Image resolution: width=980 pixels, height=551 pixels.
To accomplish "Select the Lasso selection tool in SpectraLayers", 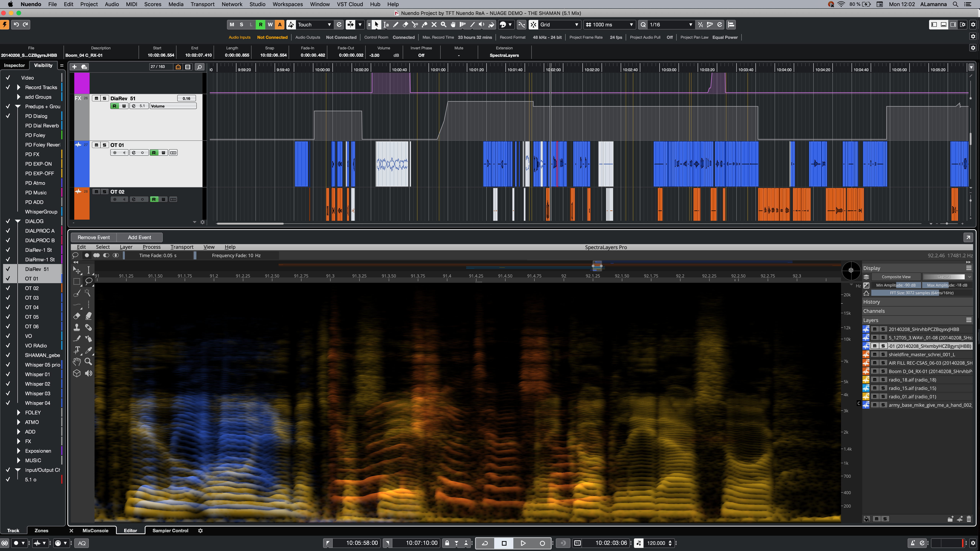I will click(x=88, y=281).
